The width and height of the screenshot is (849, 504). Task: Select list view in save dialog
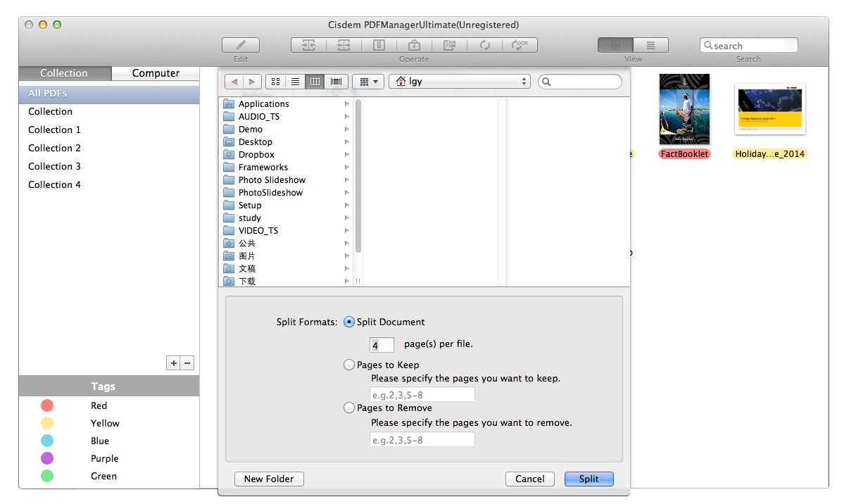(x=296, y=82)
